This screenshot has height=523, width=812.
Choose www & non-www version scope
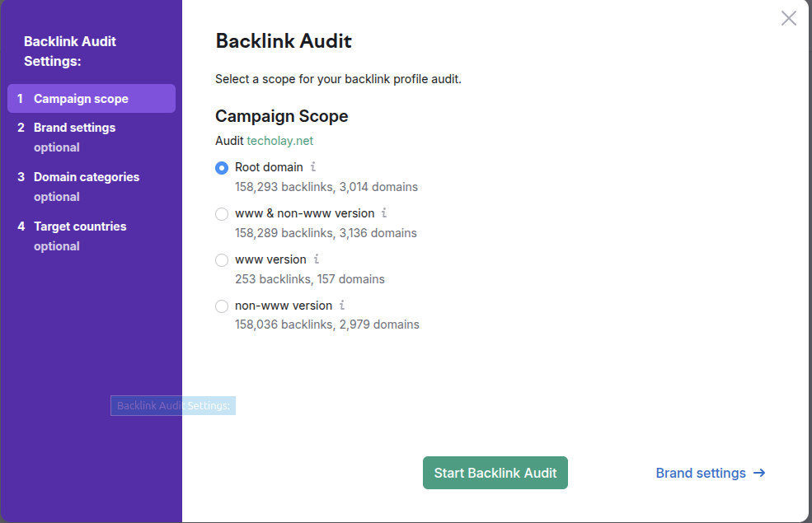[222, 213]
